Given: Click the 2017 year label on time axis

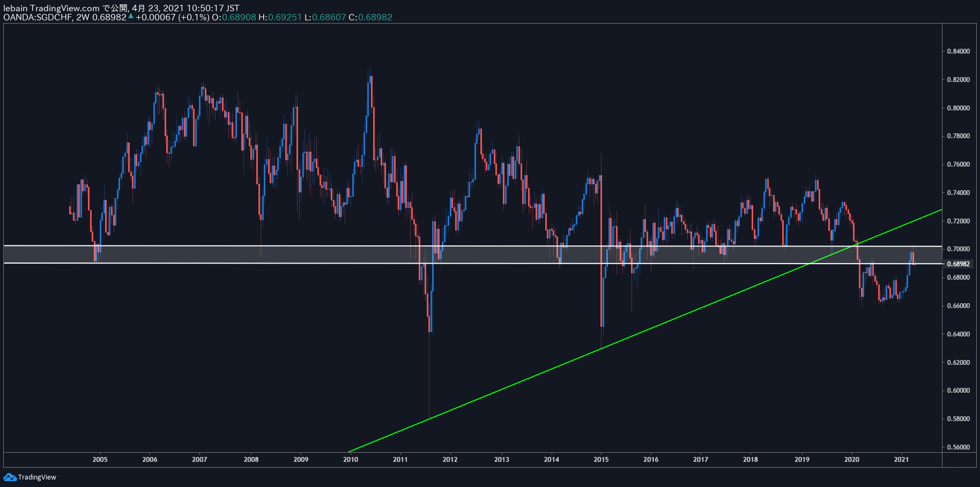Looking at the screenshot, I should pyautogui.click(x=701, y=459).
